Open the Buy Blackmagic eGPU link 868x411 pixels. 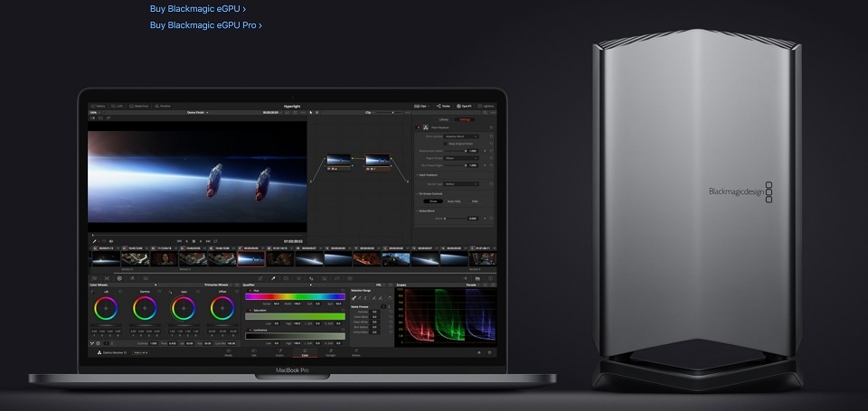pos(198,9)
